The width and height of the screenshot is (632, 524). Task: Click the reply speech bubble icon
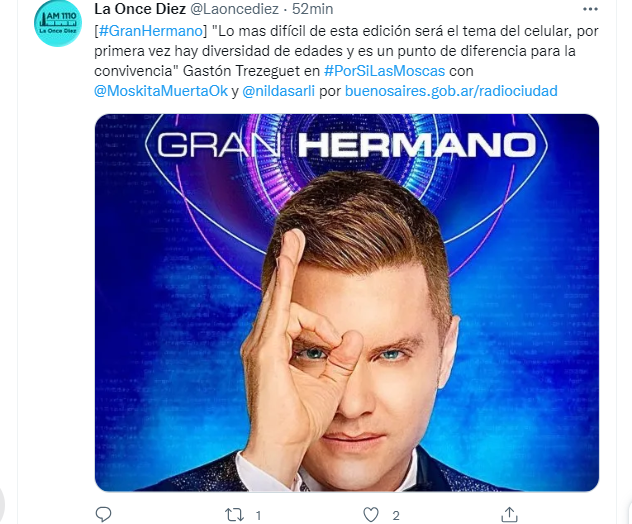point(104,515)
